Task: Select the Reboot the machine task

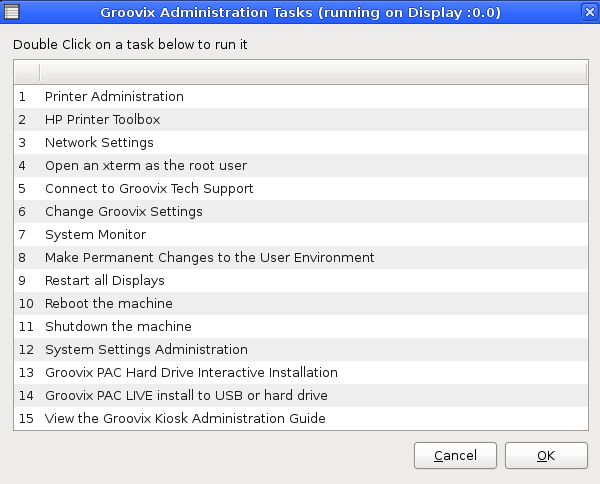Action: [x=108, y=304]
